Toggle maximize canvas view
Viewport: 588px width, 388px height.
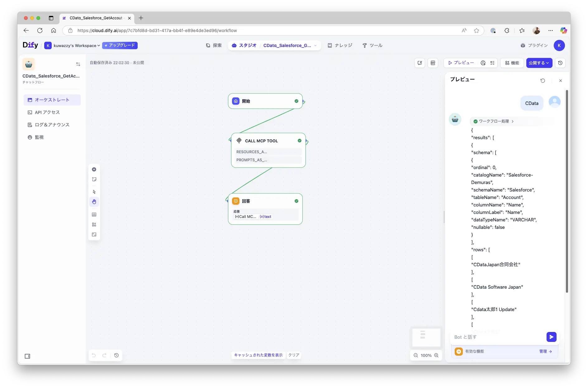(94, 234)
